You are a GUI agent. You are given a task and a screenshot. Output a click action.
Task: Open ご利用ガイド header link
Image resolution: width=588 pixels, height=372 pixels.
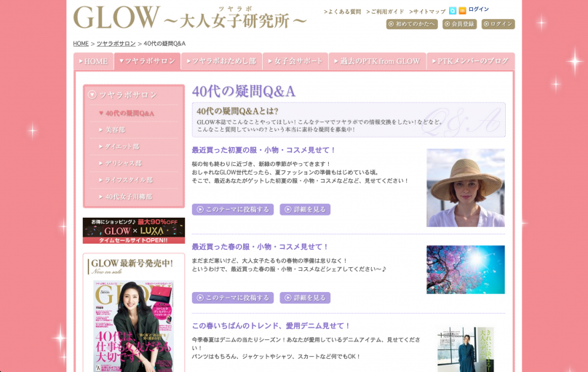385,12
